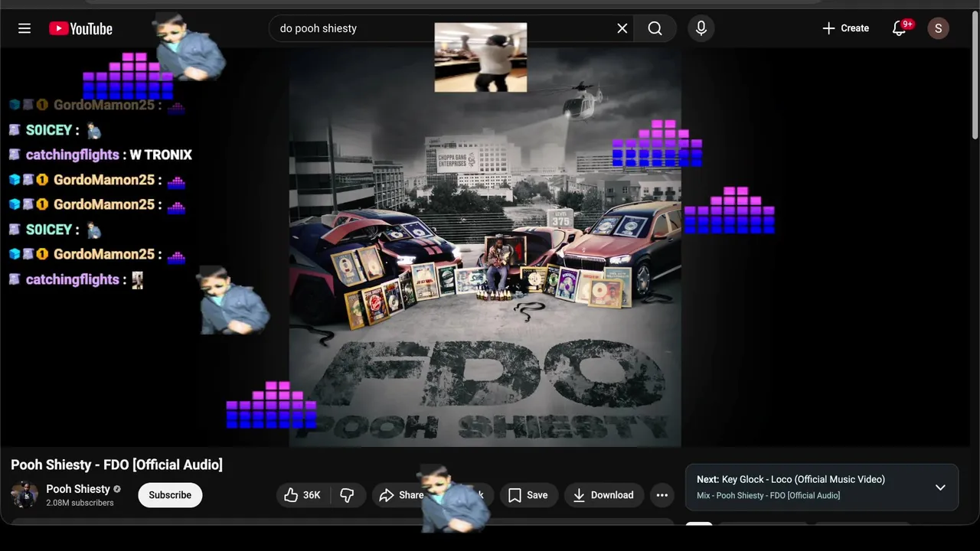Dislike the video
The image size is (980, 551).
[x=347, y=495]
